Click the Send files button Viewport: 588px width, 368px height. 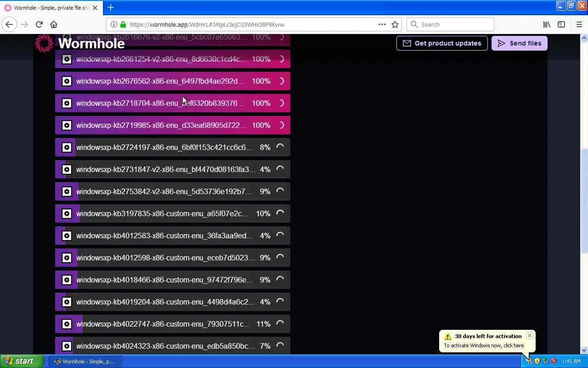(x=520, y=43)
